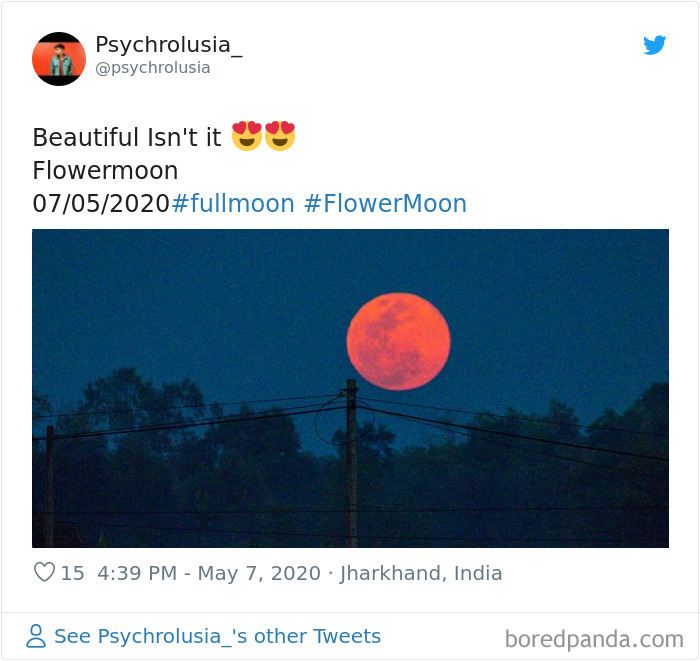
Task: Click See Psychrolusia_'s other Tweets
Action: click(217, 636)
